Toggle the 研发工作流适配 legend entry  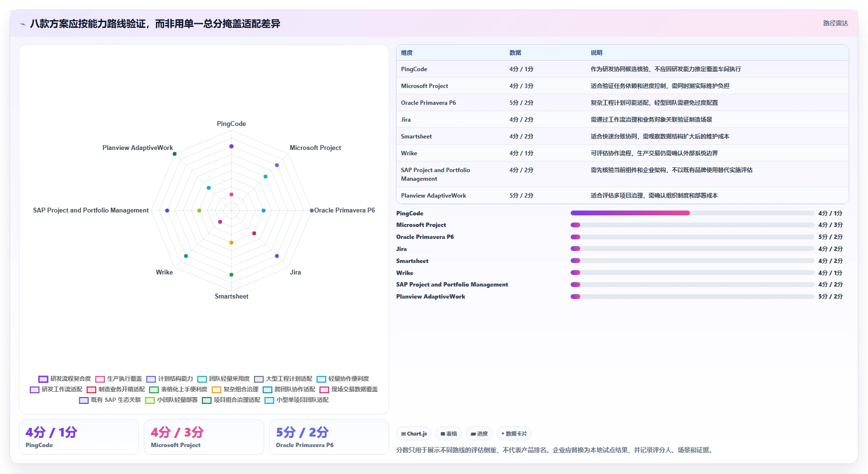click(x=56, y=389)
